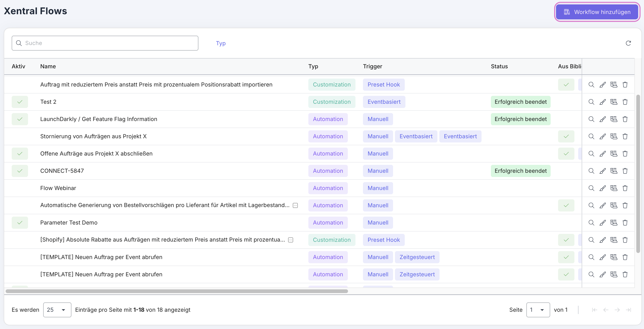Viewport: 644px width, 329px height.
Task: Edit the Parameter Test Demo flow
Action: [602, 223]
